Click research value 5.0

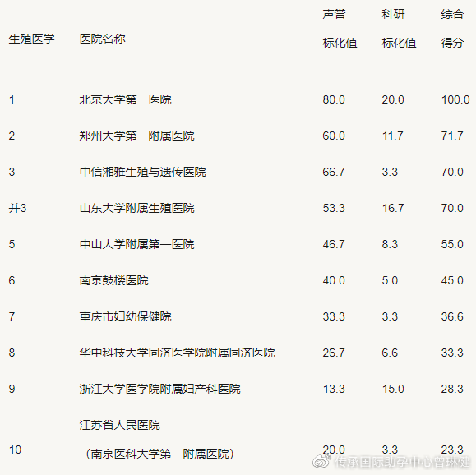coord(390,280)
